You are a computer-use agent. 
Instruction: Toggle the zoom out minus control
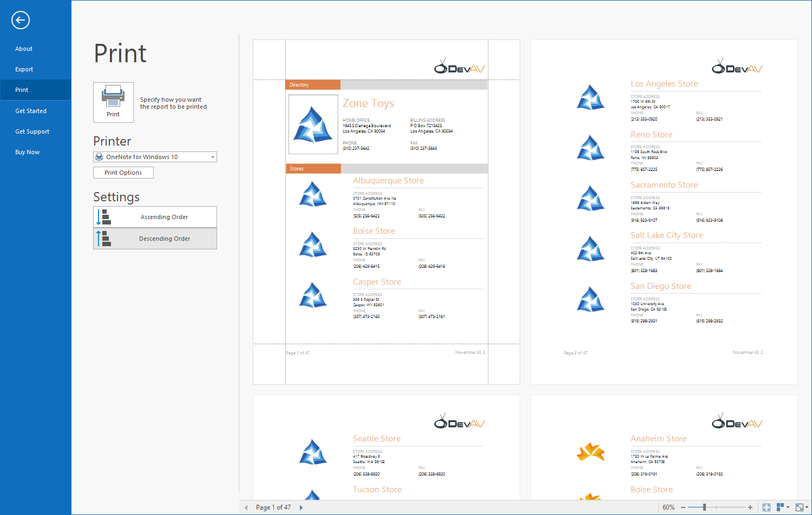pos(683,507)
